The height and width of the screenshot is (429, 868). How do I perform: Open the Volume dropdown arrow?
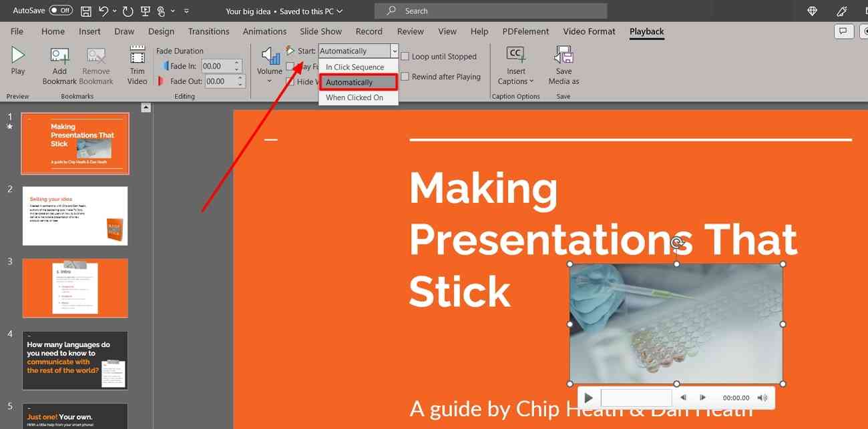[x=270, y=81]
